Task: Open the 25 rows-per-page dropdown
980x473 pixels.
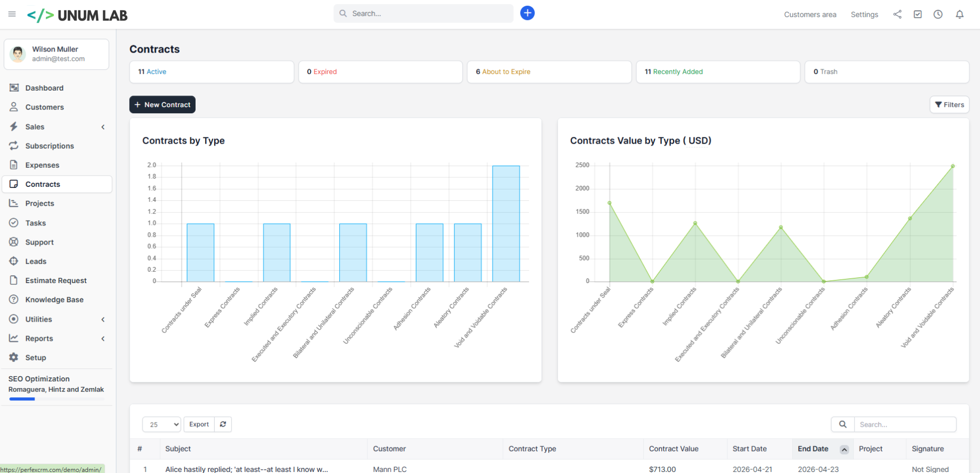Action: pos(162,424)
